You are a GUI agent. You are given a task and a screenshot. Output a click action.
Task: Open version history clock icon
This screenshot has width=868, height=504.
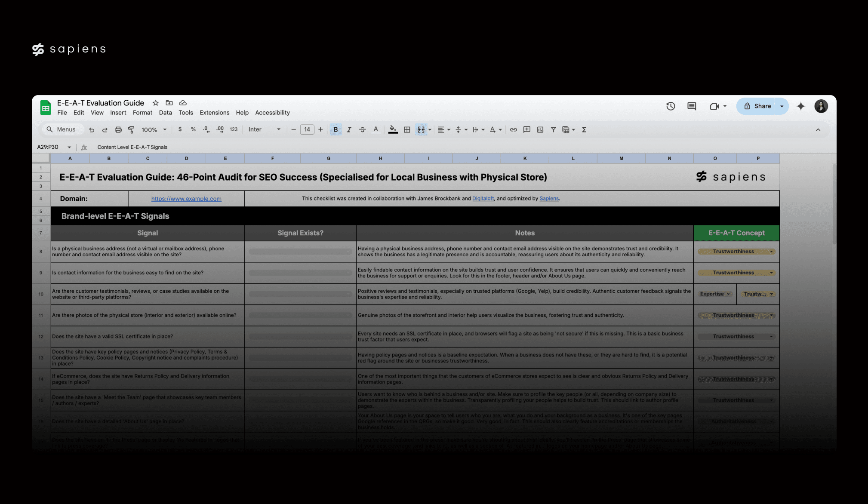click(671, 106)
